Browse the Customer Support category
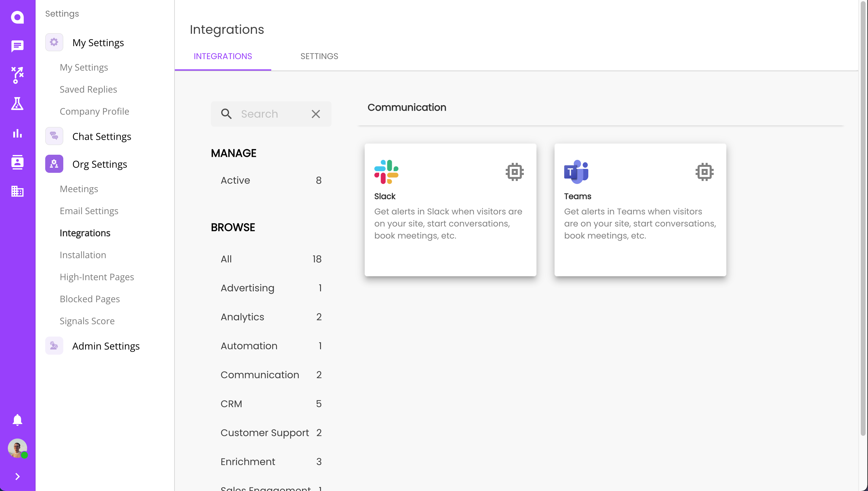The width and height of the screenshot is (868, 491). tap(271, 433)
